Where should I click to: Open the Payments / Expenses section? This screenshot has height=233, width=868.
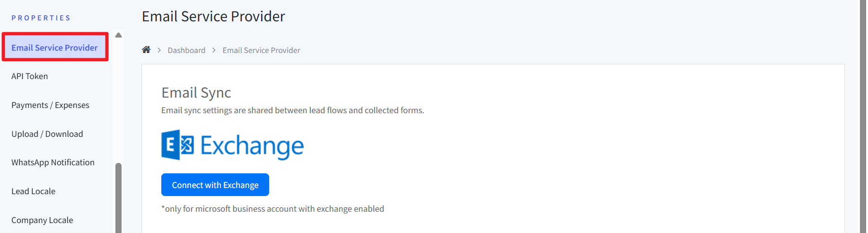pyautogui.click(x=50, y=105)
